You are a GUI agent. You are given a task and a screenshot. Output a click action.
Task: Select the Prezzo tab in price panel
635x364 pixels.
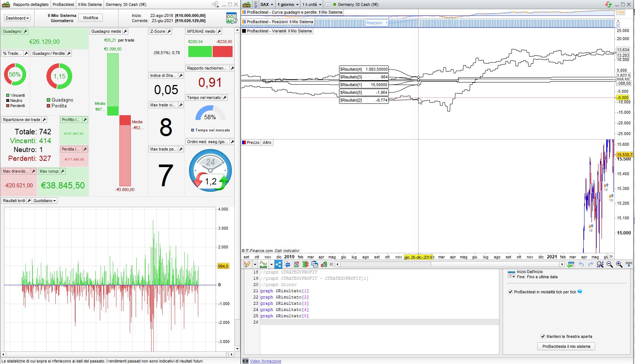[251, 142]
